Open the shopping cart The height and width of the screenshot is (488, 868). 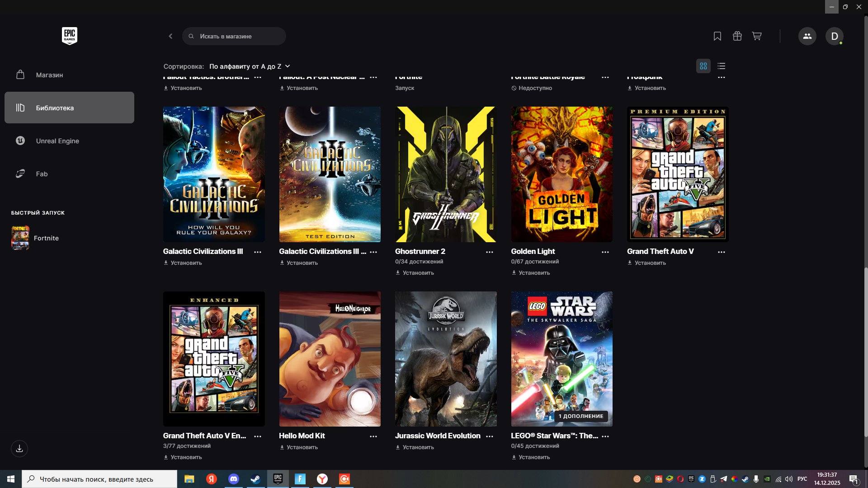coord(757,36)
